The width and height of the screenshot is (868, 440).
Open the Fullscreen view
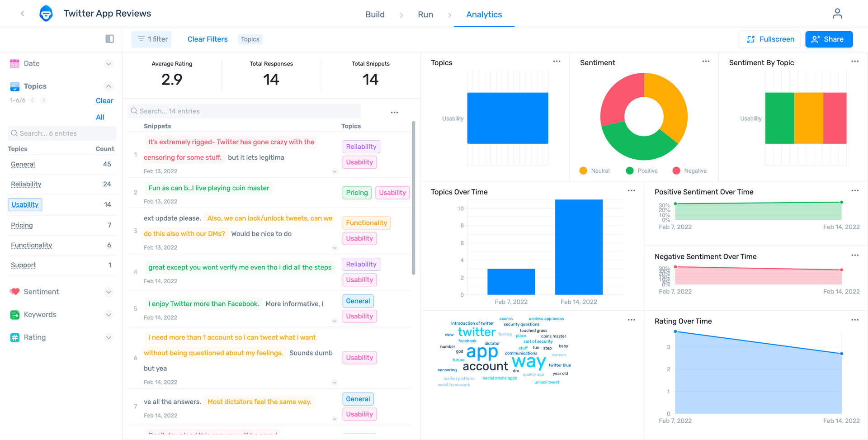point(769,39)
